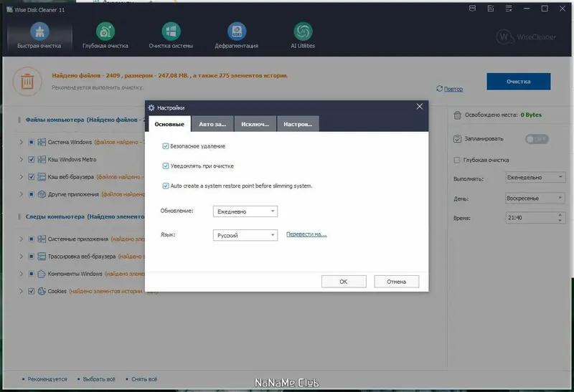Switch to the Настрои... tab
The image size is (574, 392).
pos(298,124)
